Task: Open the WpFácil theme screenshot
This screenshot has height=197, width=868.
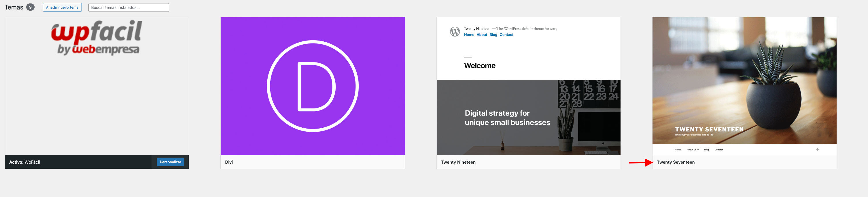Action: coord(97,86)
